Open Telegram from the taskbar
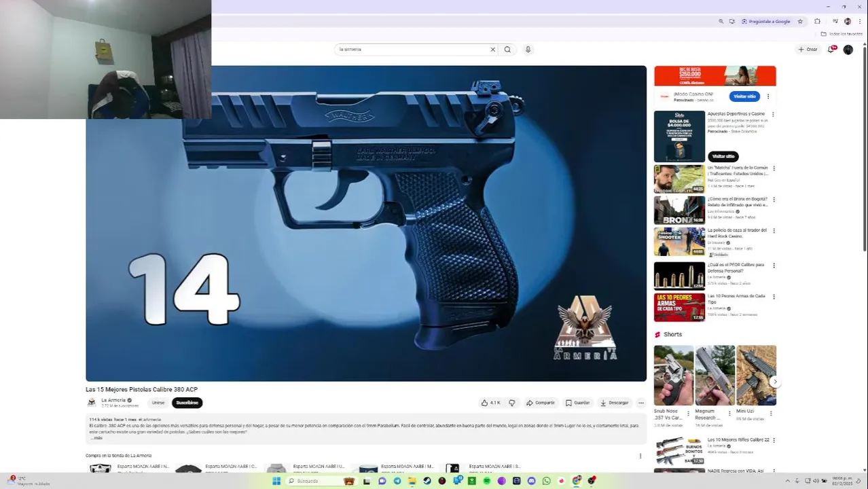Viewport: 868px width, 489px height. pyautogui.click(x=397, y=481)
